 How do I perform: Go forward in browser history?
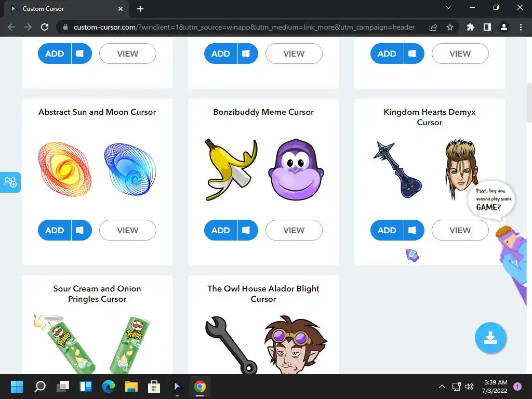point(28,27)
